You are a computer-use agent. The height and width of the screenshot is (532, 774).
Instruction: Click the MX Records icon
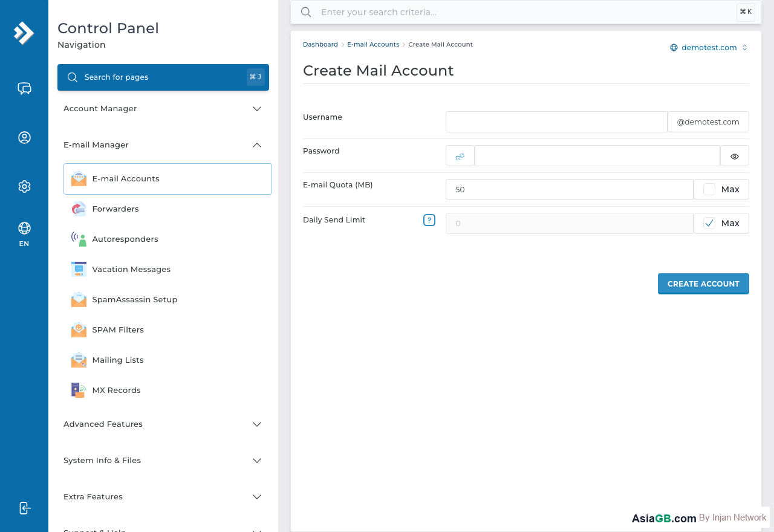[x=79, y=391]
